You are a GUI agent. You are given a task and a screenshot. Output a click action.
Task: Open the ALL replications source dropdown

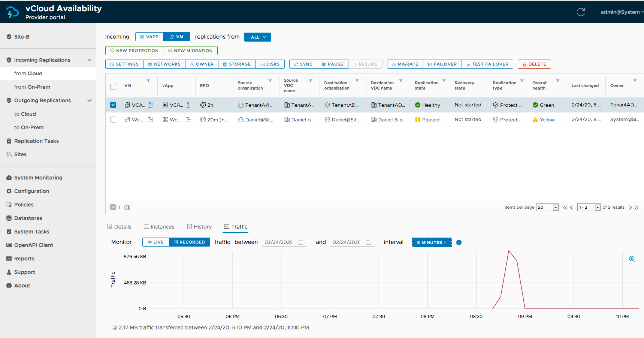(x=258, y=37)
